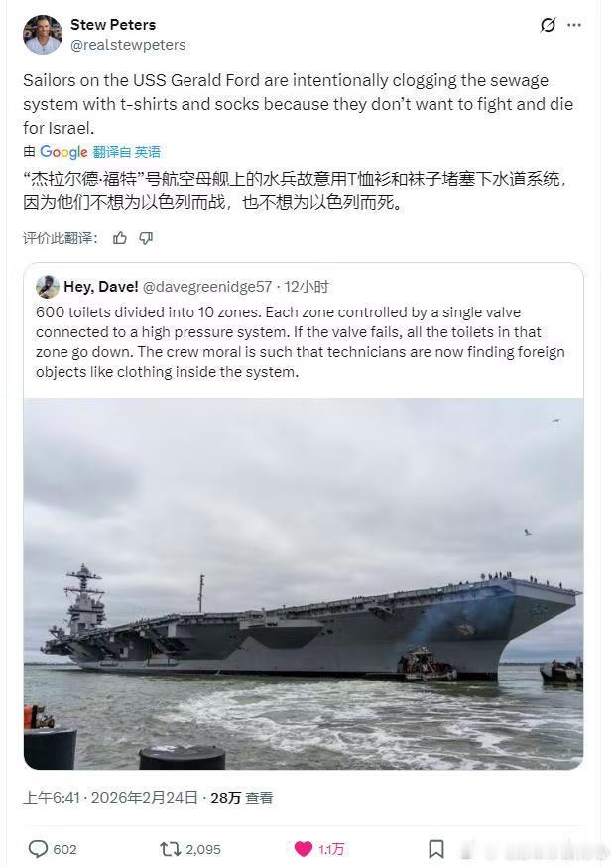Click the Grok icon beside the more menu
The height and width of the screenshot is (867, 616).
click(548, 25)
